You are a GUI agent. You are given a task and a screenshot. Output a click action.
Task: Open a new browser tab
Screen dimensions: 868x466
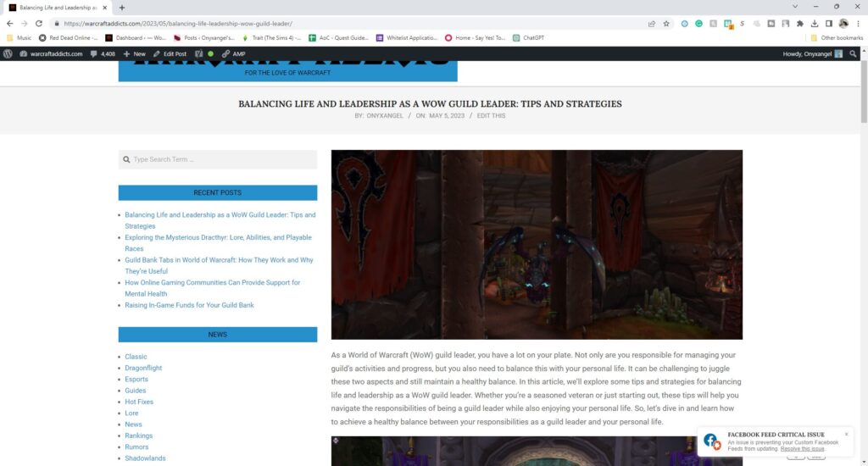click(x=122, y=8)
